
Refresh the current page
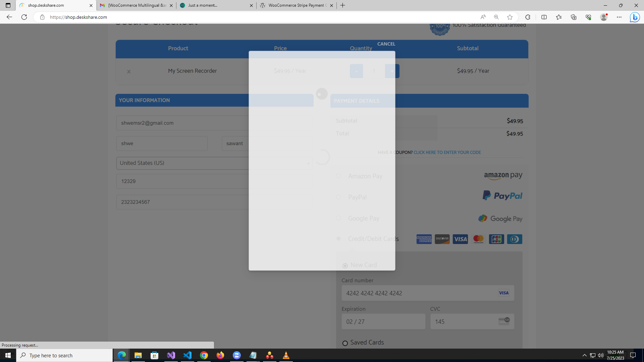pyautogui.click(x=24, y=17)
